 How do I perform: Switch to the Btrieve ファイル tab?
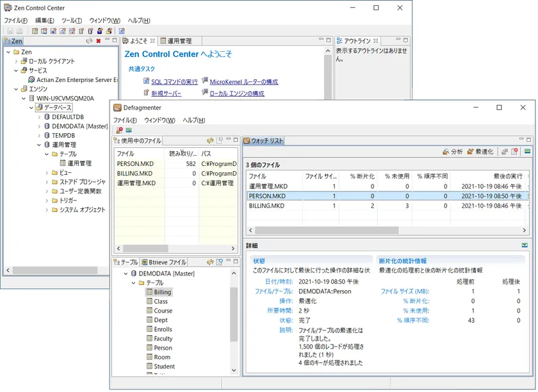(165, 263)
